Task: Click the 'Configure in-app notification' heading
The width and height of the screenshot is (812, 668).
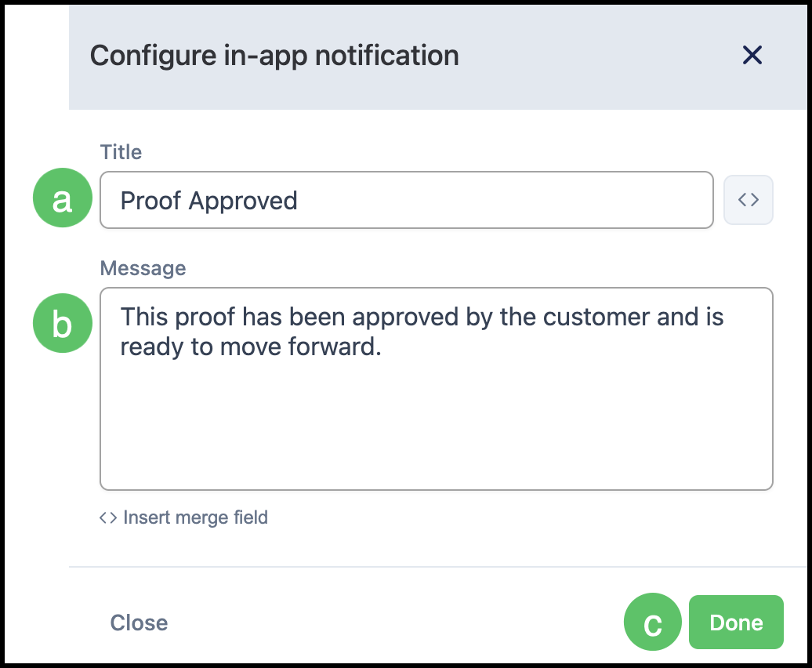Action: (274, 56)
